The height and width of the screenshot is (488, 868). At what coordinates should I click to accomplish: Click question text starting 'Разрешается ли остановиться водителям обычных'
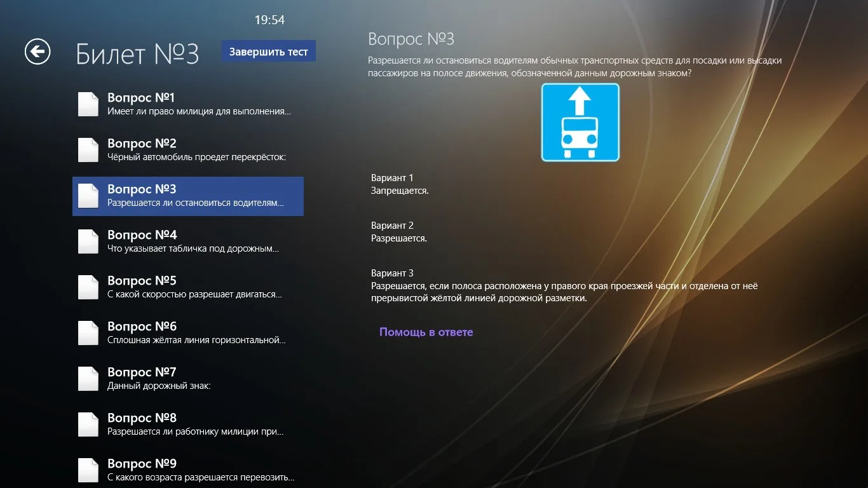(575, 67)
